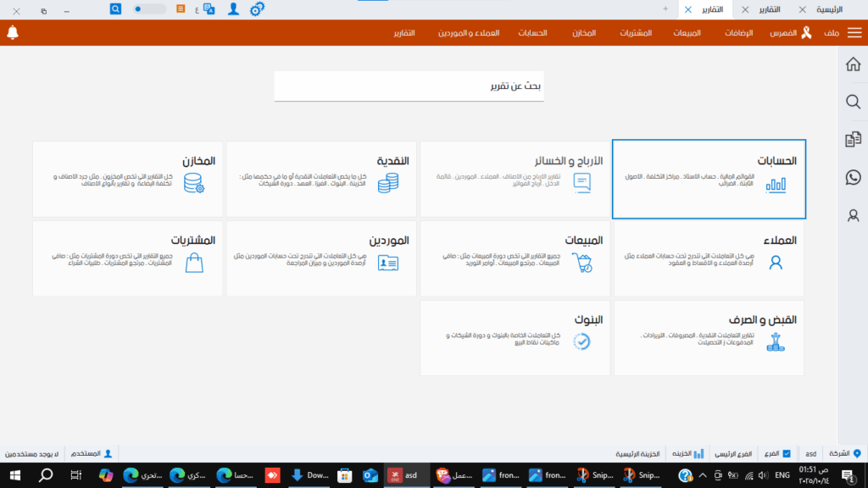Open the المخازن ribbon menu

pyautogui.click(x=583, y=33)
